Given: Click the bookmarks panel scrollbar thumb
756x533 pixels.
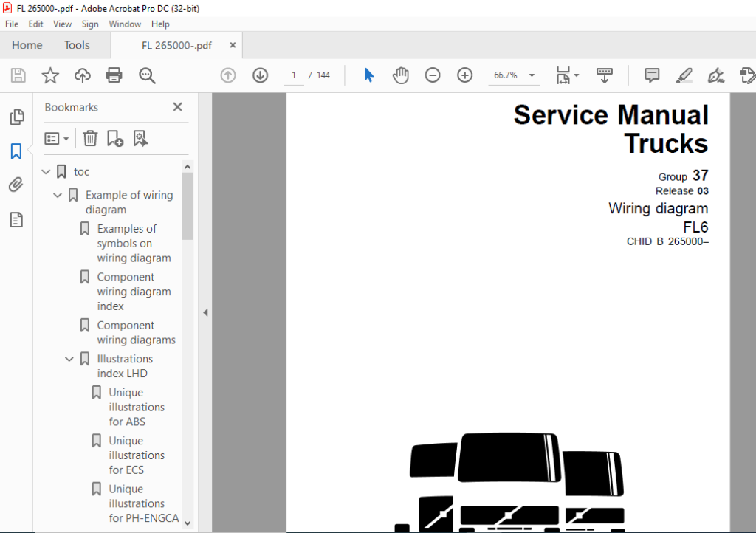Looking at the screenshot, I should (188, 206).
